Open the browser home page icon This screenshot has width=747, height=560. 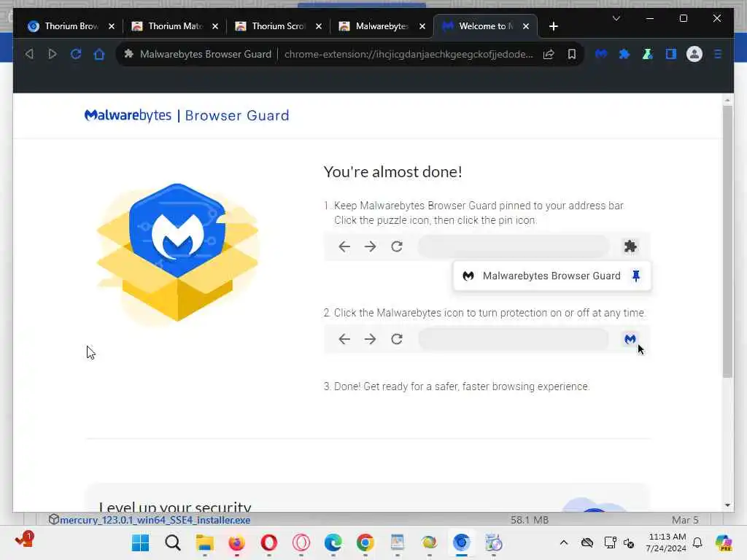coord(99,54)
